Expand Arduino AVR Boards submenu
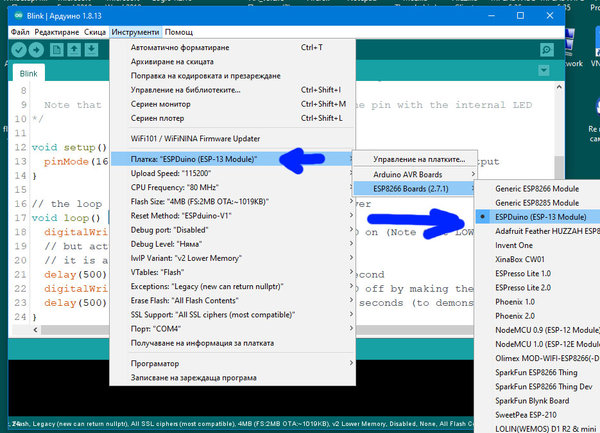This screenshot has width=600, height=433. tap(415, 174)
